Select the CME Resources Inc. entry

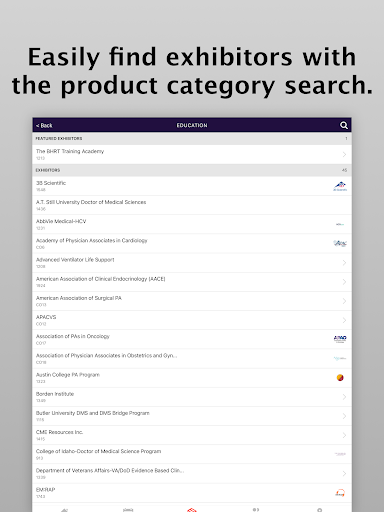click(192, 435)
